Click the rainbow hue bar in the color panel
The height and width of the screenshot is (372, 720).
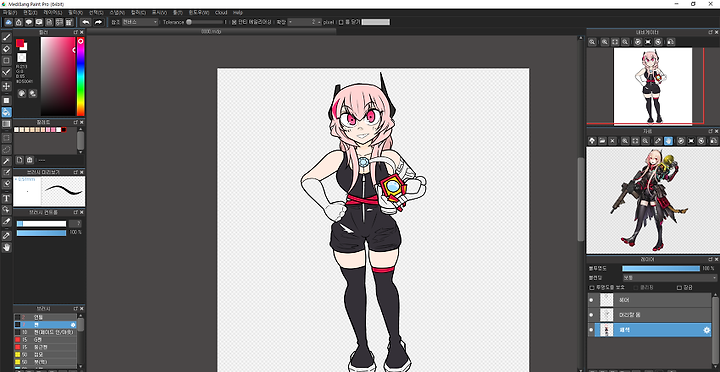point(80,76)
